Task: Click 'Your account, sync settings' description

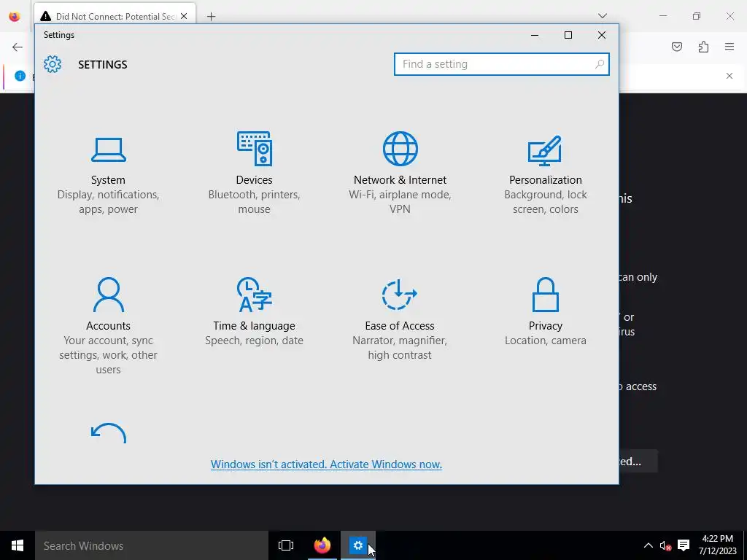Action: point(108,355)
